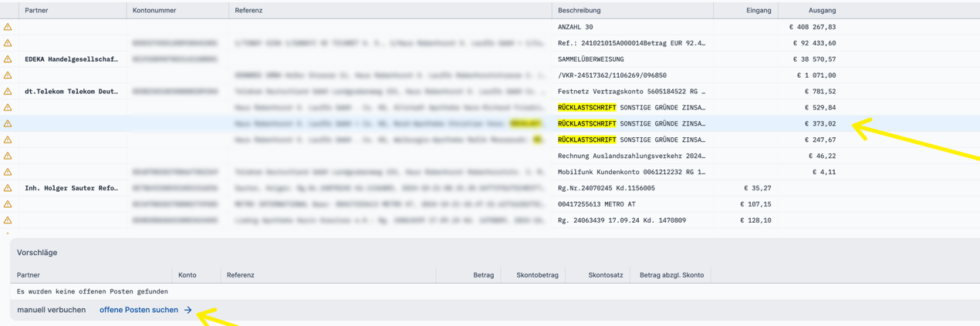Click the Kontonummer column header
980x326 pixels.
pyautogui.click(x=154, y=10)
